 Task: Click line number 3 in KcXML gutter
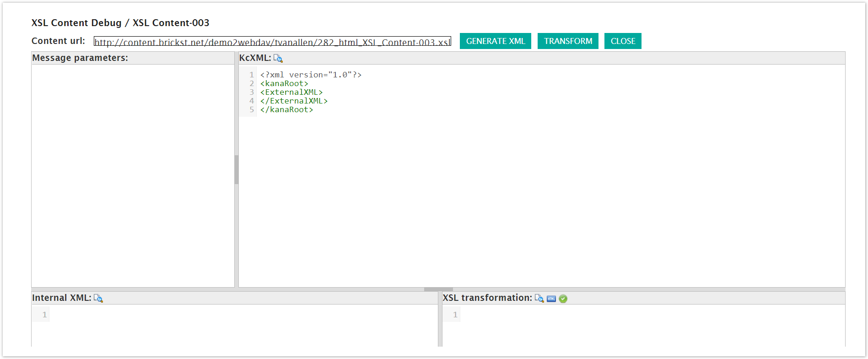pos(252,92)
